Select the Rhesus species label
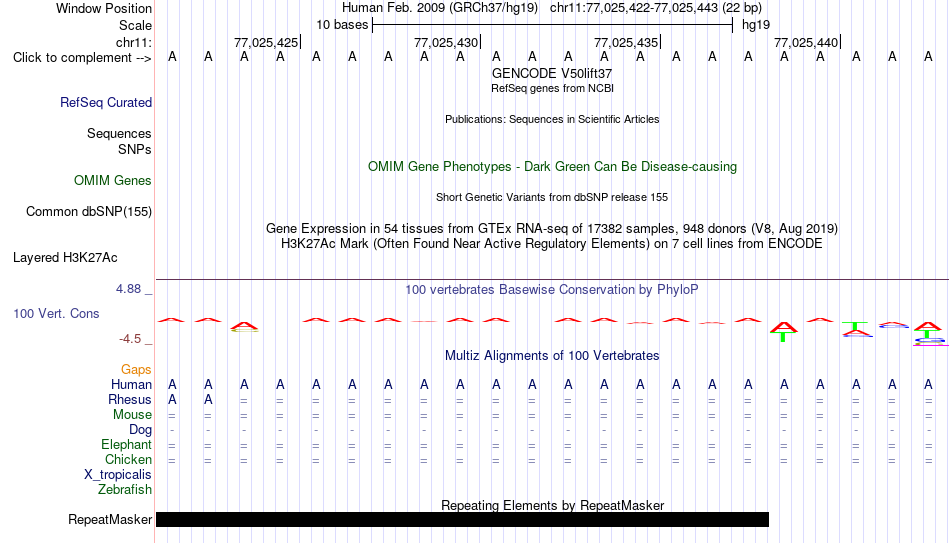The image size is (950, 543). click(130, 399)
